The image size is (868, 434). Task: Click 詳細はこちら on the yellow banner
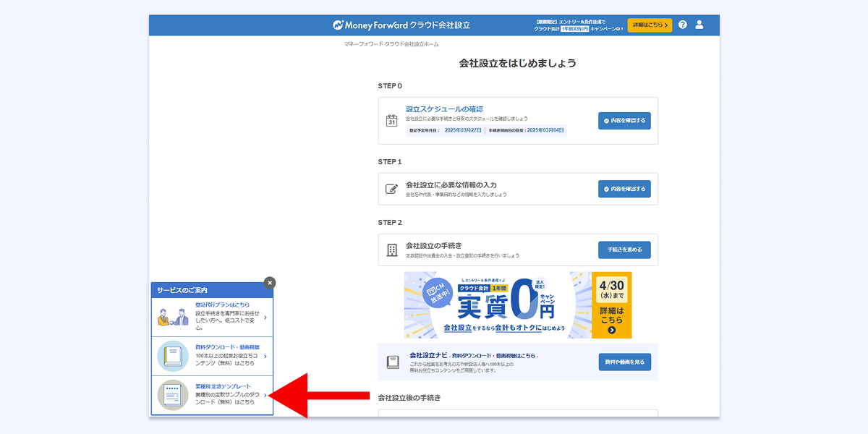point(611,315)
